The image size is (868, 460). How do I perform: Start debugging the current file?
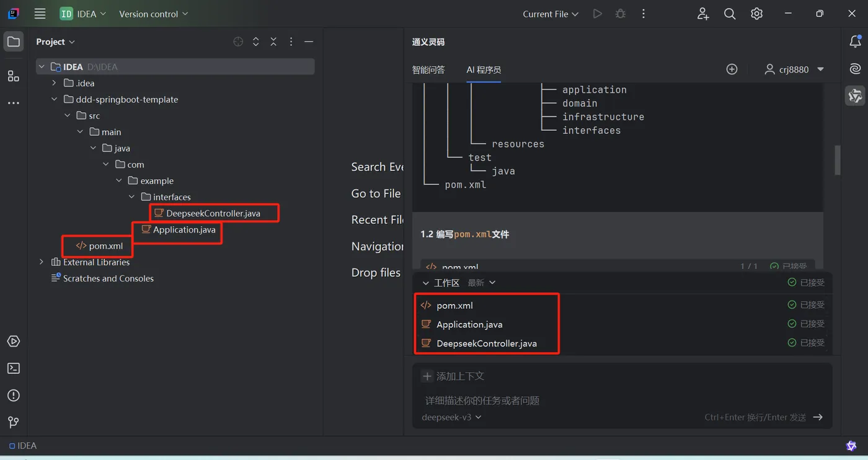tap(620, 14)
